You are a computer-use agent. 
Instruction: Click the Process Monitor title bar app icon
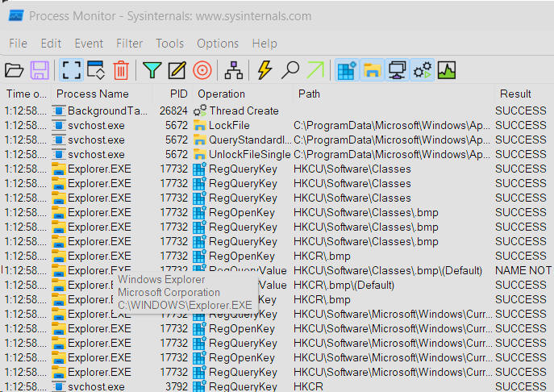click(16, 16)
